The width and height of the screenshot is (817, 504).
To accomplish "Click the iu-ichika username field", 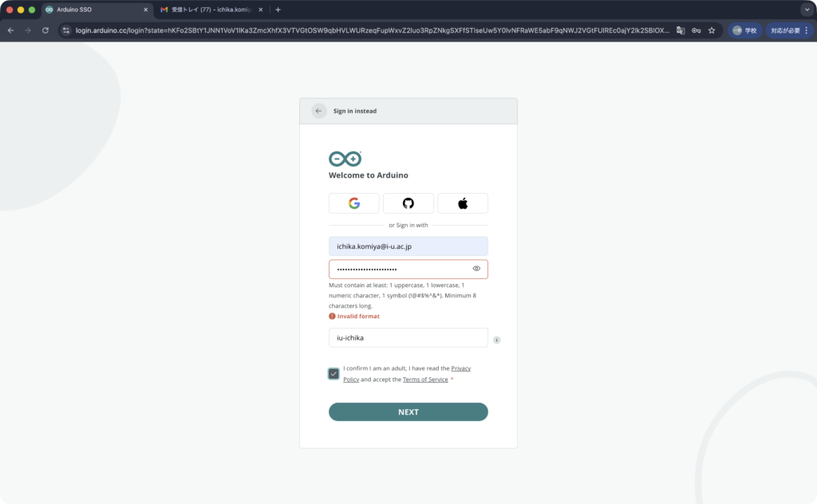I will coord(408,337).
